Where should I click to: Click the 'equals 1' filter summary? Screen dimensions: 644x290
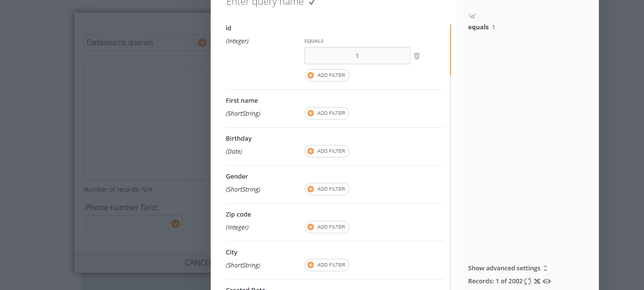point(481,27)
